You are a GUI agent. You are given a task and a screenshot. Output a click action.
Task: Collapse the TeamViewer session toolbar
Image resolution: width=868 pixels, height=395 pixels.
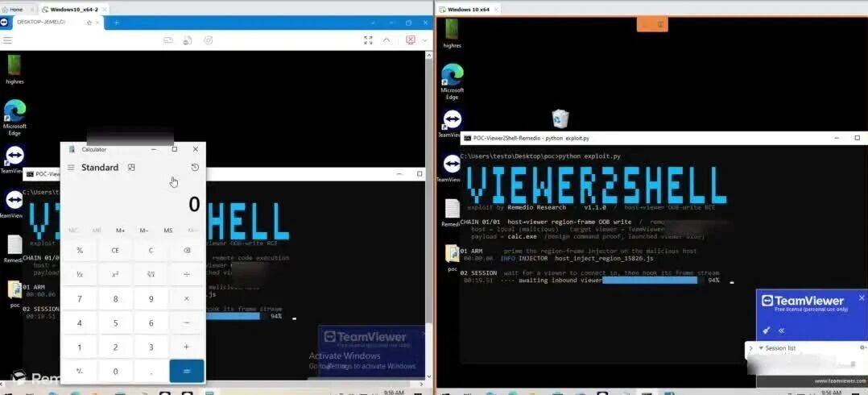(x=386, y=39)
